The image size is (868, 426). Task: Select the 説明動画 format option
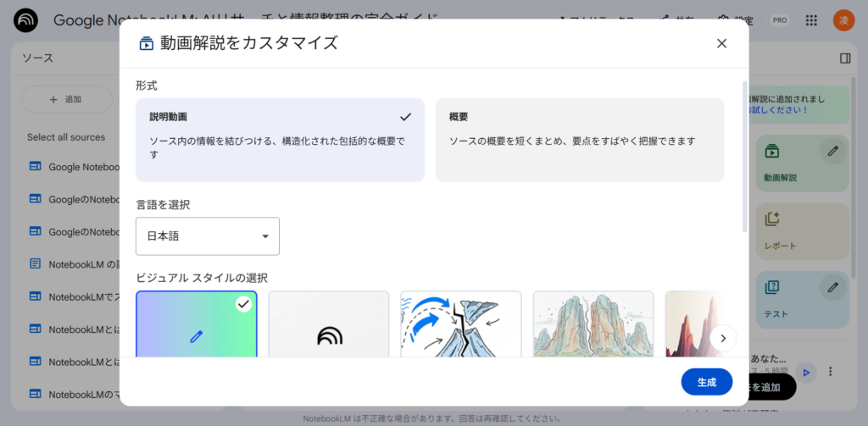280,140
